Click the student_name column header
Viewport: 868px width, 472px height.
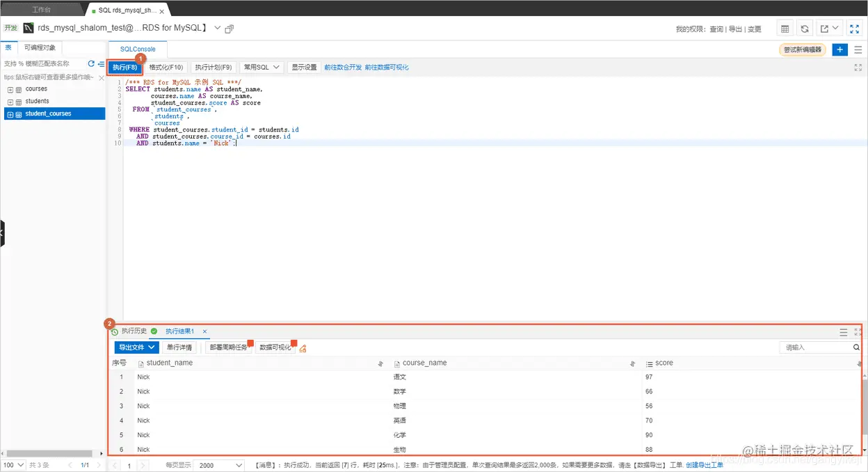[x=170, y=363]
